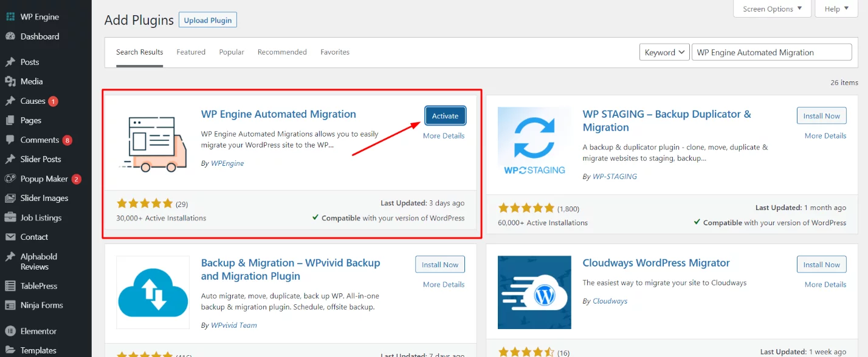Open the Cloudways author link
Image resolution: width=868 pixels, height=357 pixels.
(610, 301)
